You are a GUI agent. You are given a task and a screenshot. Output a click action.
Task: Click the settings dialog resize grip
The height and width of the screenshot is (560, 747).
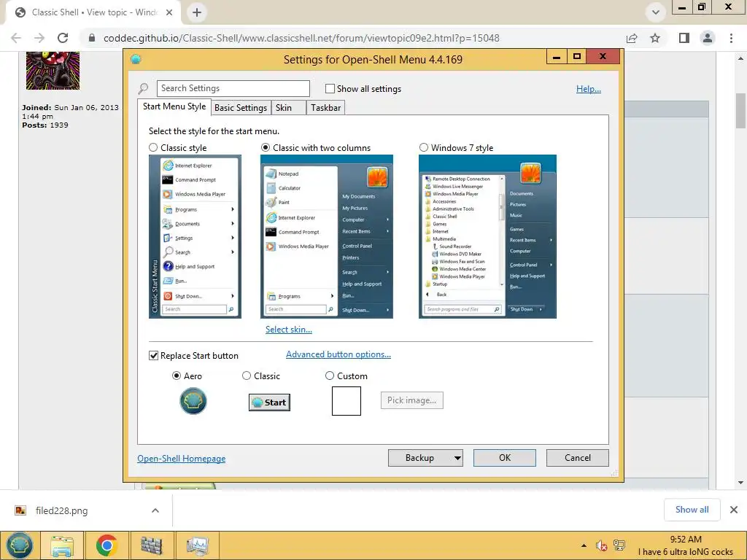(614, 472)
